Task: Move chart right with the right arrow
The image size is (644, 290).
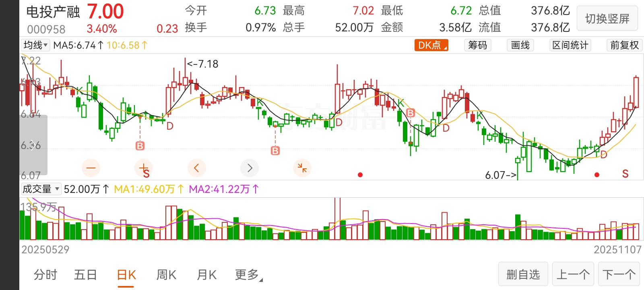Action: pos(250,168)
